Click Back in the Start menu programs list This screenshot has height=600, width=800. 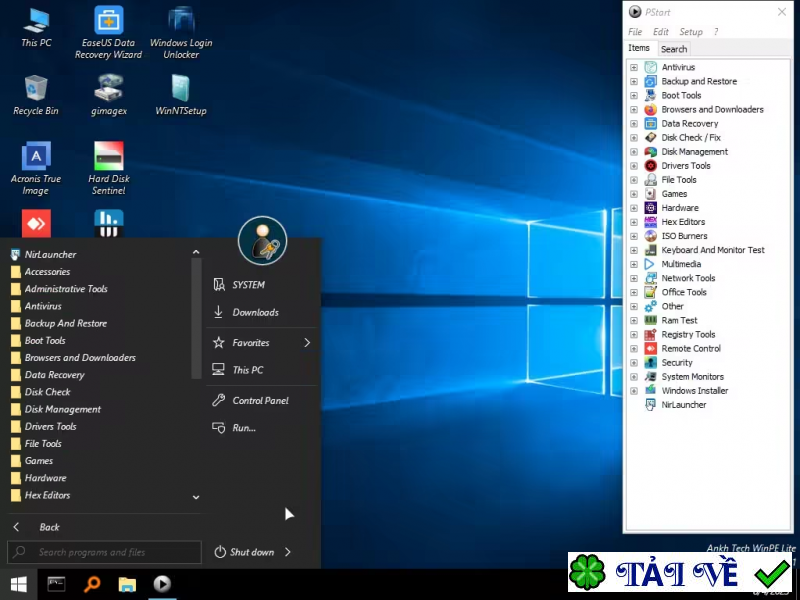coord(49,527)
